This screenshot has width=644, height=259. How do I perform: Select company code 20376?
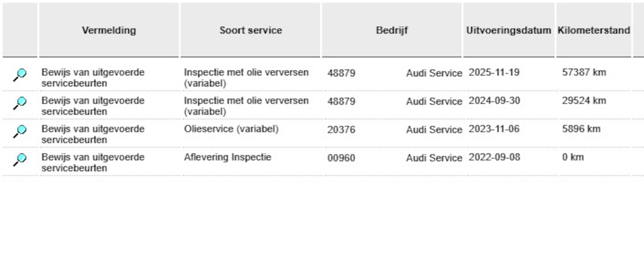click(341, 130)
